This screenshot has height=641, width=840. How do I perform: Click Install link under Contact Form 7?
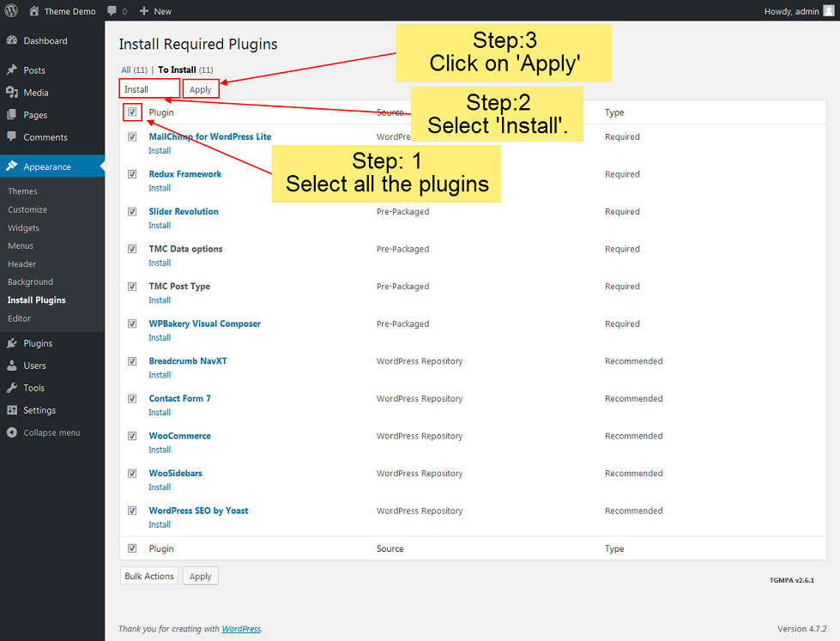tap(160, 413)
